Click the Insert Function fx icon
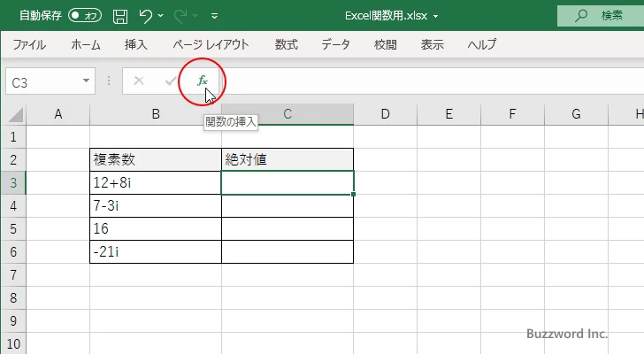 202,81
